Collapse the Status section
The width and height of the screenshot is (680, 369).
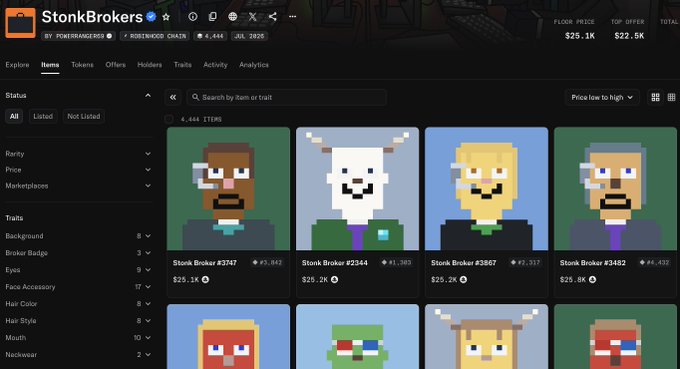148,95
